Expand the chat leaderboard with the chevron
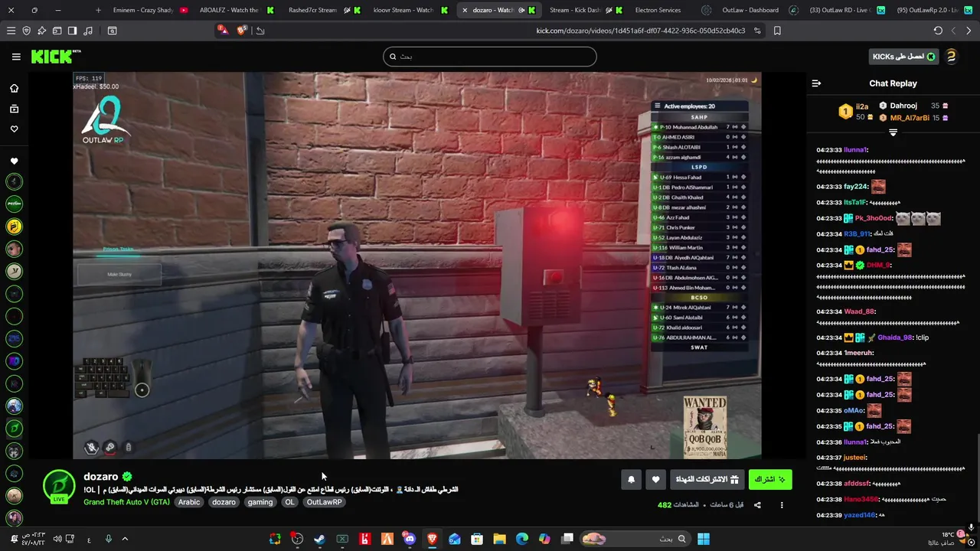Viewport: 980px width, 551px height. [893, 132]
